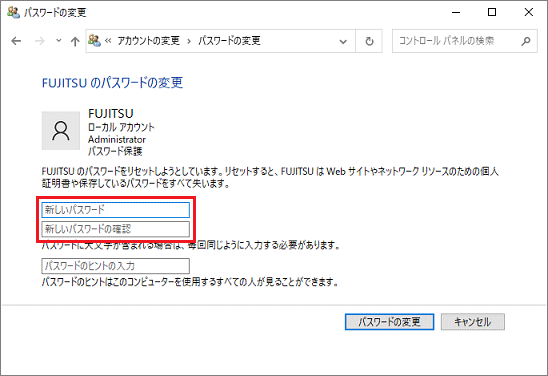
Task: Click the user accounts icon in address bar
Action: point(94,41)
